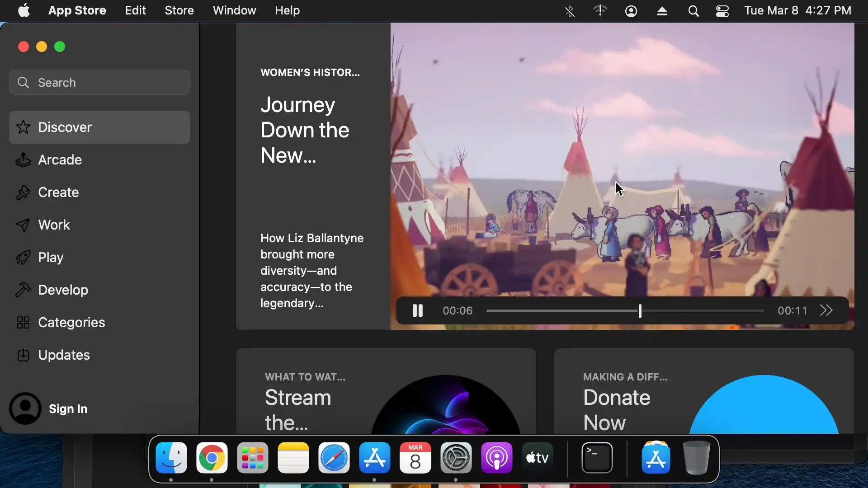Toggle Control Center in the menu bar
Screen dimensions: 868x488
(722, 11)
